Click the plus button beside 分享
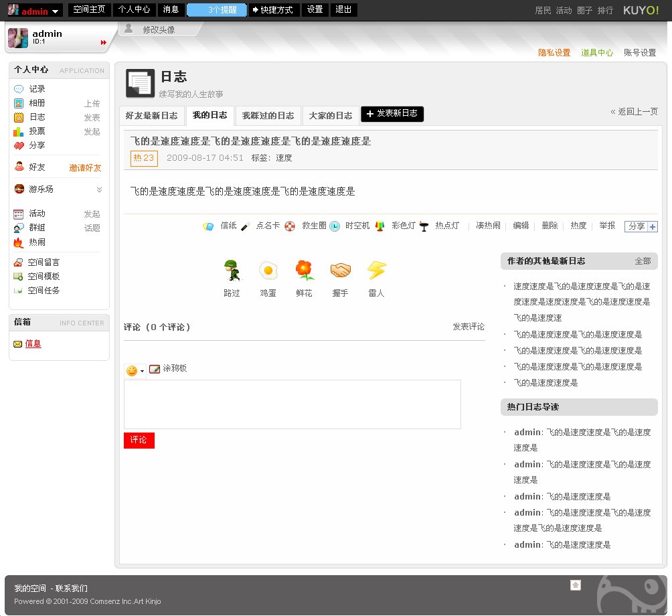 (x=653, y=227)
